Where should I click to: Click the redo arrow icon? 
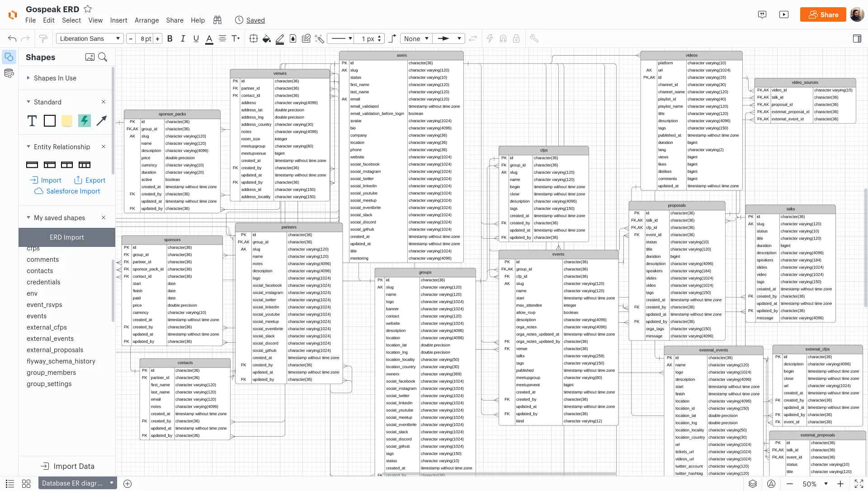click(x=26, y=39)
